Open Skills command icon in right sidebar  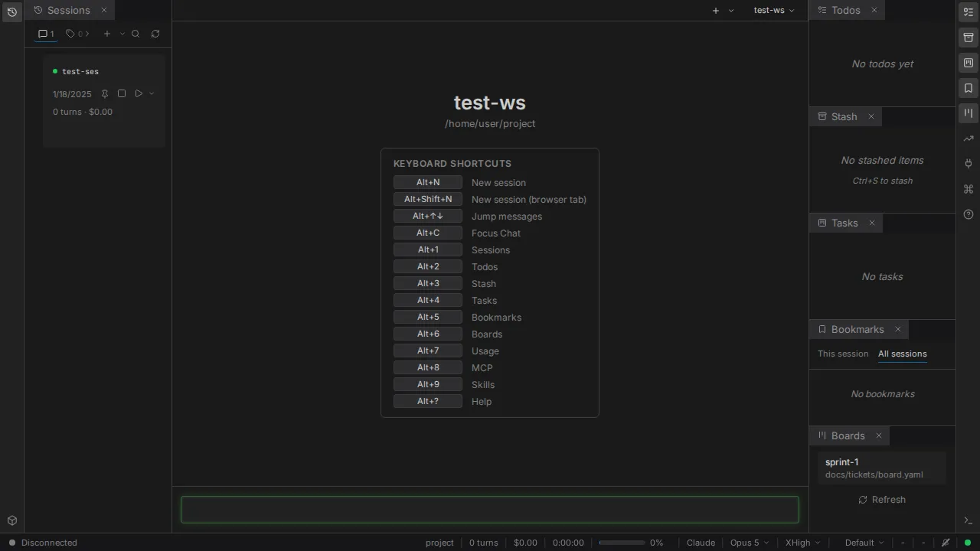point(969,189)
